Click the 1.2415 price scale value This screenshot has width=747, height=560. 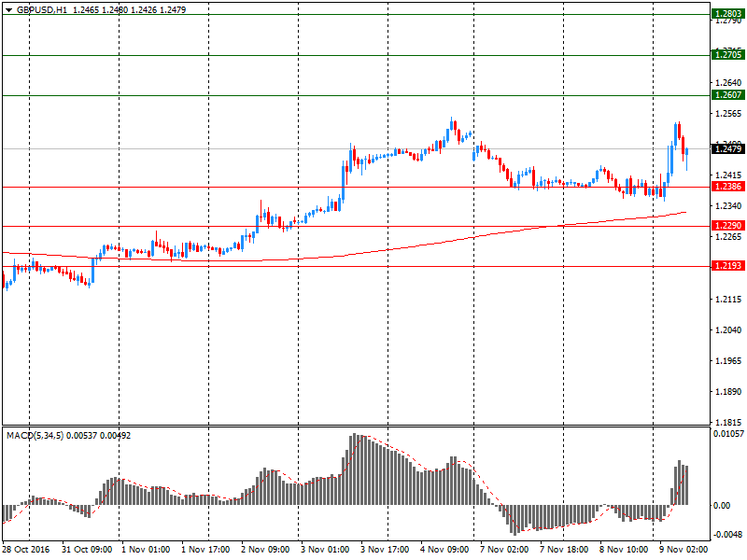coord(728,175)
